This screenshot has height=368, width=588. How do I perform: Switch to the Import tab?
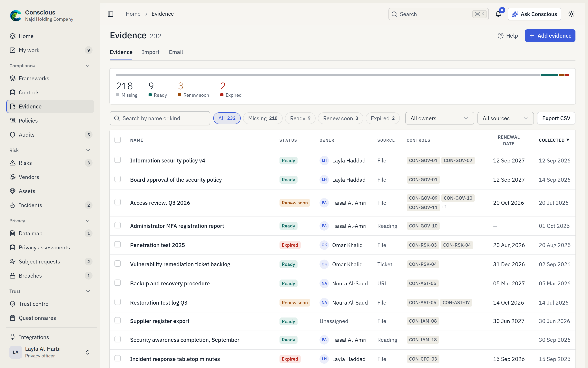coord(150,52)
